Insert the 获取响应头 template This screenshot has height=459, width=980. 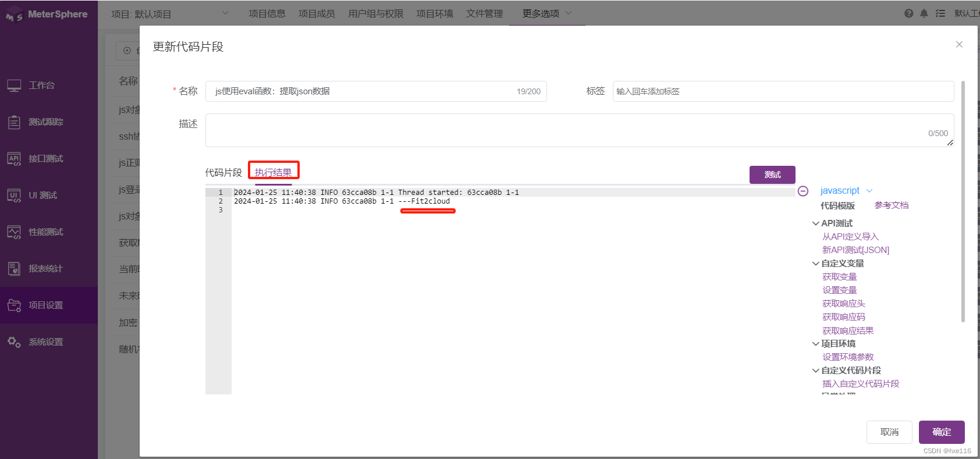point(843,304)
